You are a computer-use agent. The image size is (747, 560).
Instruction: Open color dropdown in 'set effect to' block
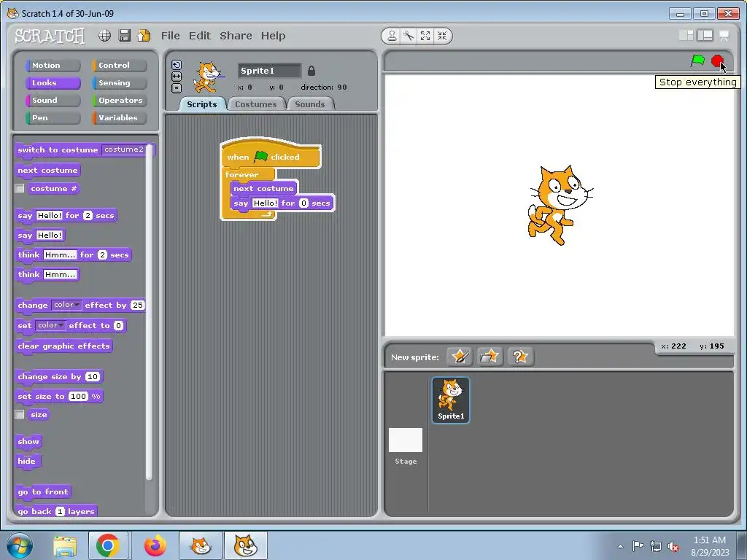[x=50, y=325]
